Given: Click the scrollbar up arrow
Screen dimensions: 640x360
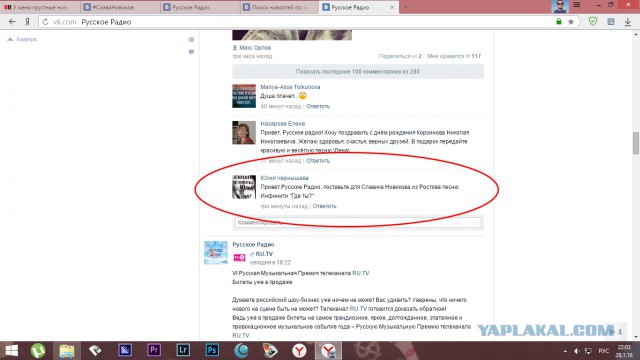Looking at the screenshot, I should click(636, 34).
